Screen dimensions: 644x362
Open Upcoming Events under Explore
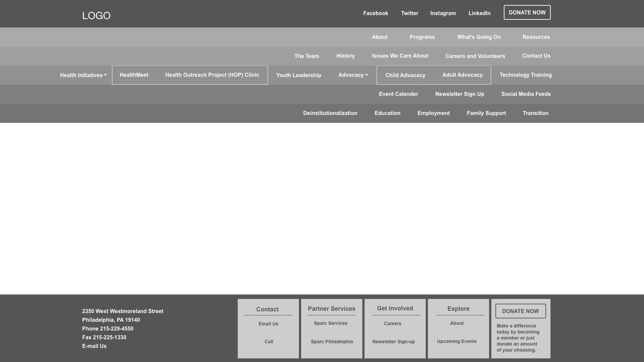point(457,341)
